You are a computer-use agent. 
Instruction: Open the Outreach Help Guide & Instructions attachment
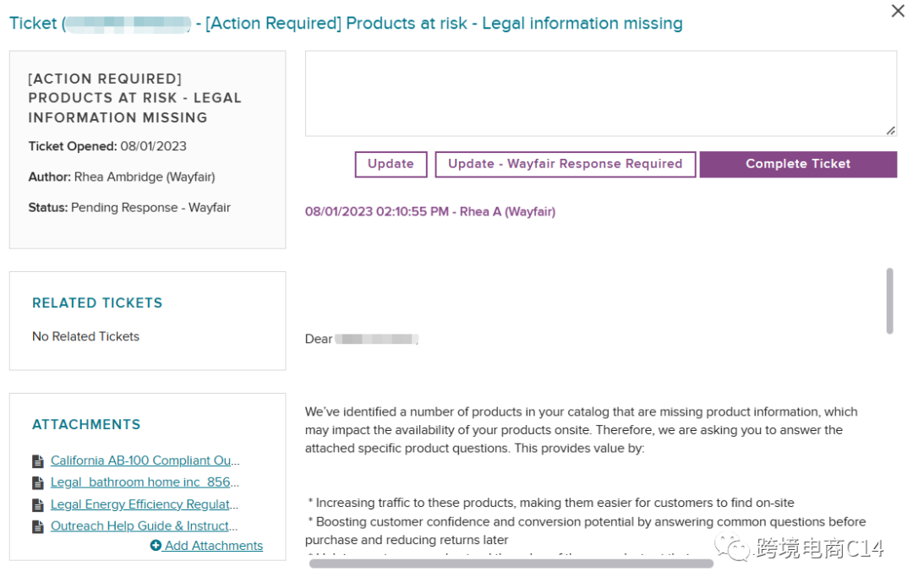point(145,525)
